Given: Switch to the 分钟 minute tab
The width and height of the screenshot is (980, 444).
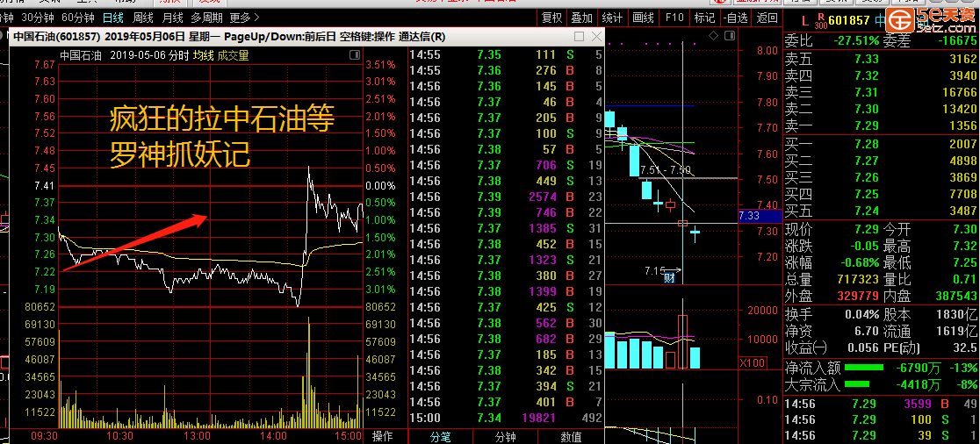Looking at the screenshot, I should tap(505, 436).
